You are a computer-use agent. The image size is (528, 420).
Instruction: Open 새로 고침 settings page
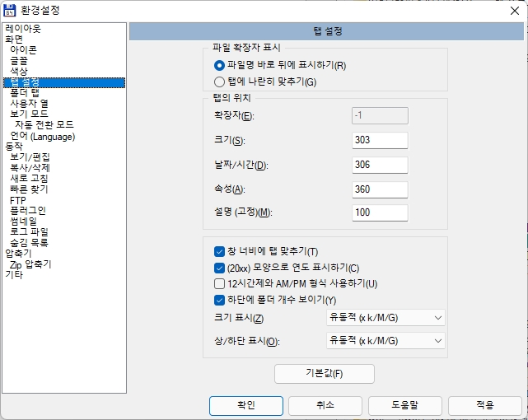point(29,179)
